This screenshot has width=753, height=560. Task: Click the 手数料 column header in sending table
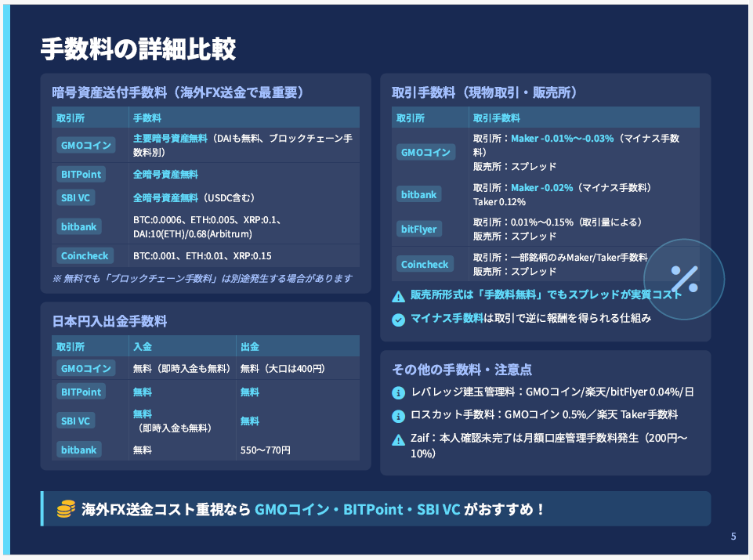click(x=147, y=118)
